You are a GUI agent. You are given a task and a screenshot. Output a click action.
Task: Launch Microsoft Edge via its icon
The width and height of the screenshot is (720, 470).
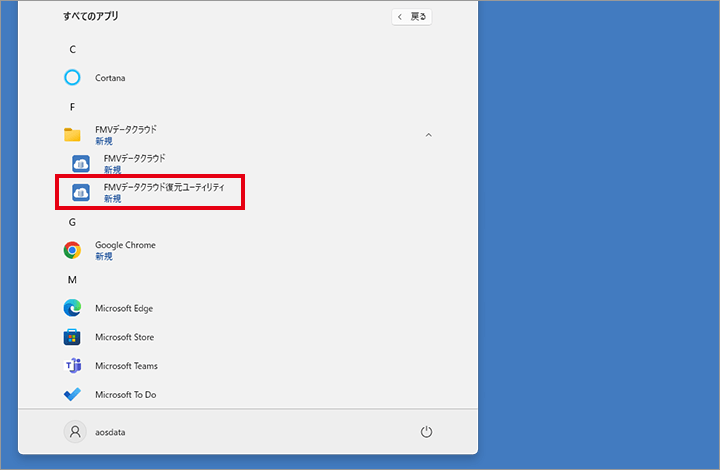point(72,308)
